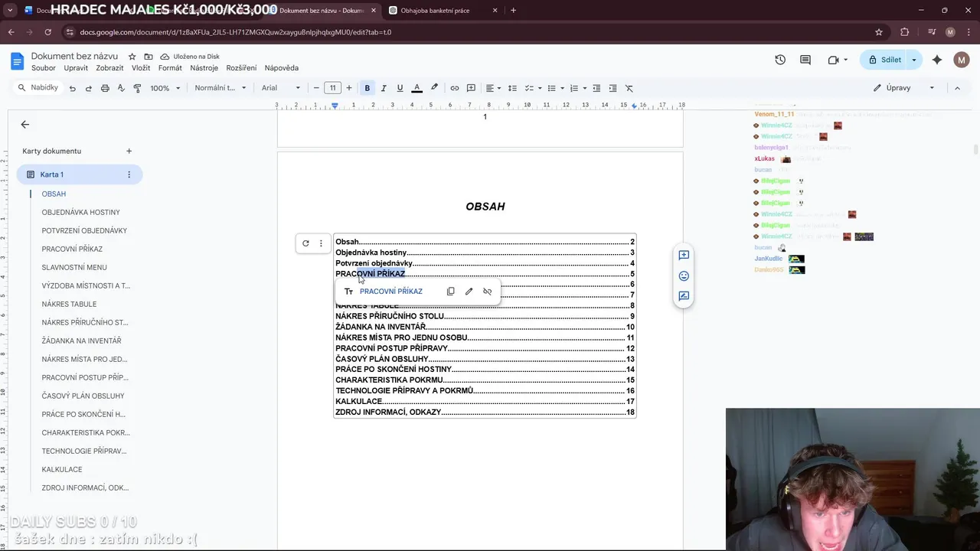
Task: Edit link pencil in link popup
Action: point(469,292)
